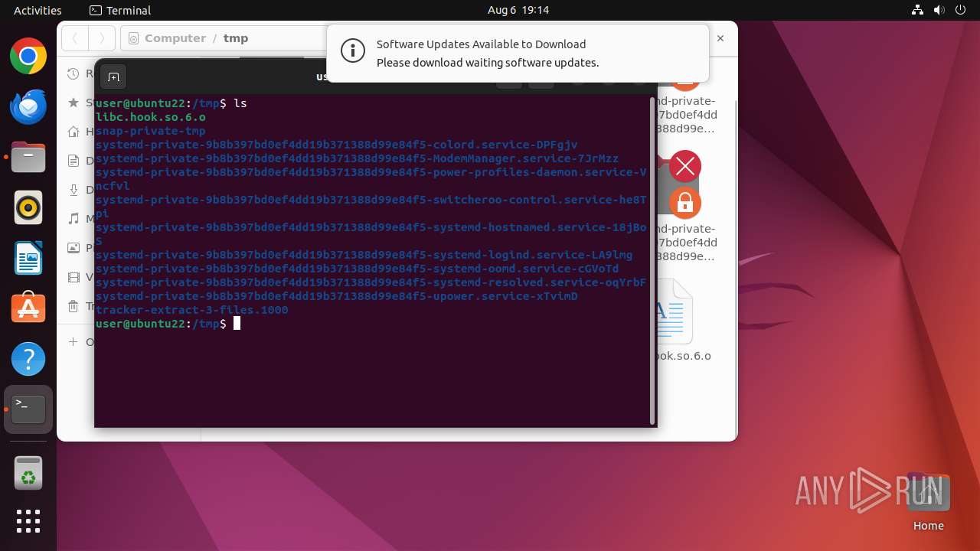Open the clock calendar Aug 6 19:14
Viewport: 980px width, 551px height.
tap(518, 10)
